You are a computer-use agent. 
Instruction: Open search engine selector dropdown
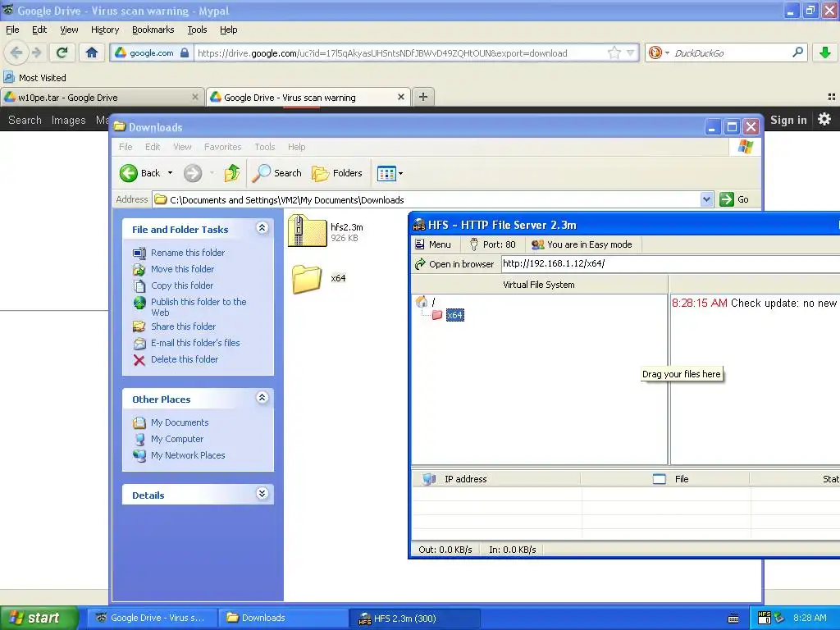pyautogui.click(x=667, y=52)
